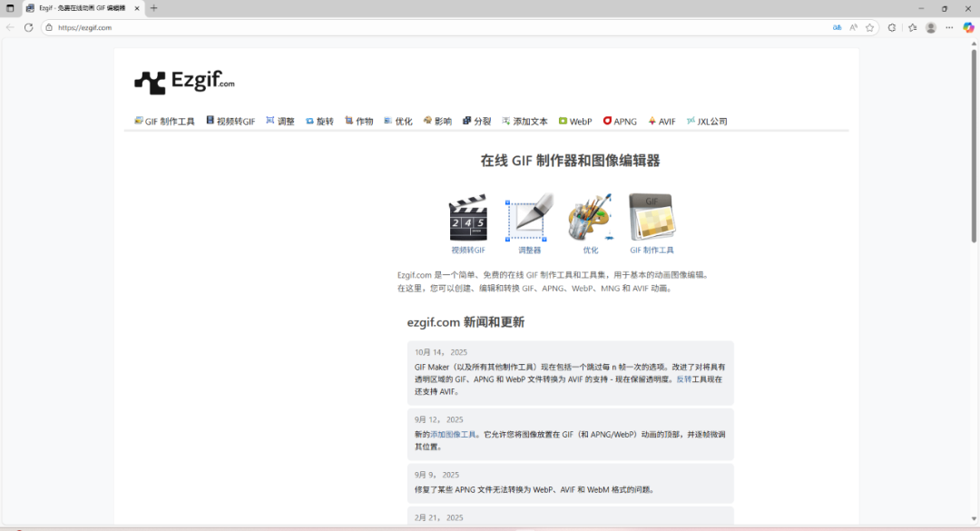Open browser settings and more menu
The height and width of the screenshot is (531, 980).
[949, 27]
